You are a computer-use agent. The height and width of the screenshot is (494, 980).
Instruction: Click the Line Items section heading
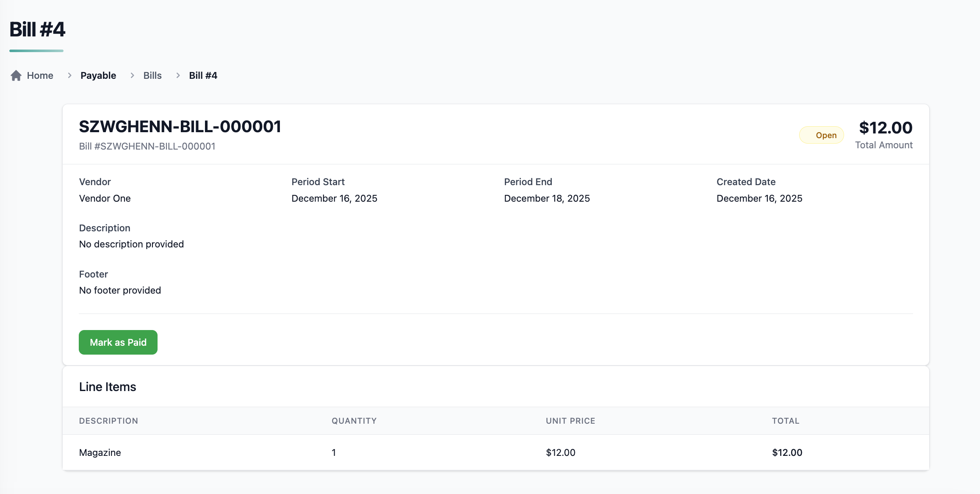point(108,387)
